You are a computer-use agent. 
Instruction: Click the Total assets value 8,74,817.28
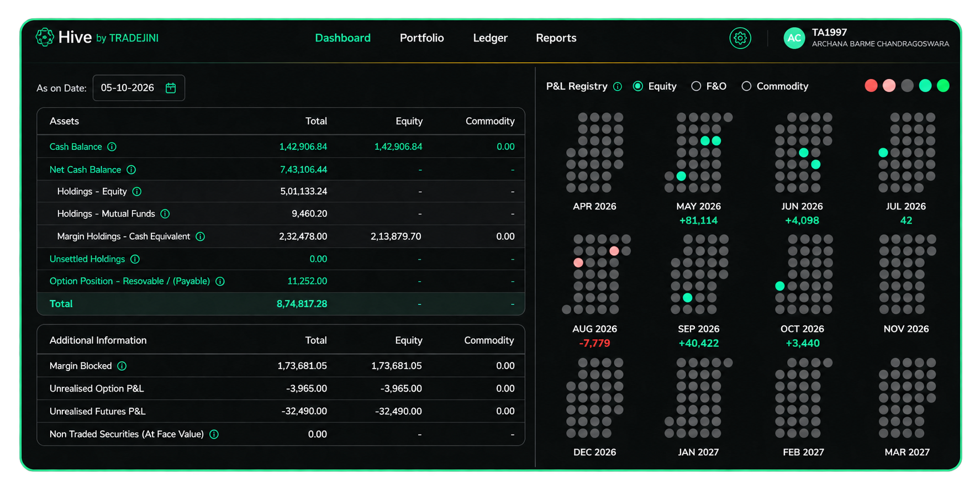click(x=302, y=304)
